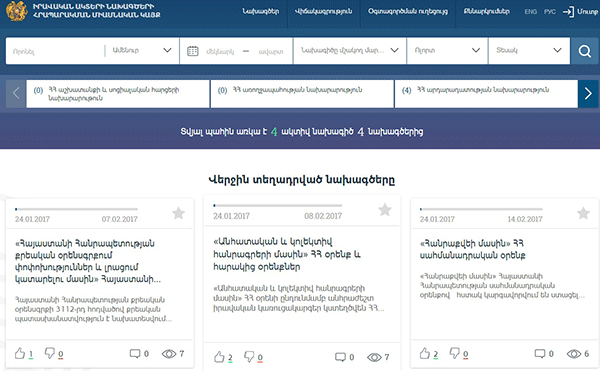Image resolution: width=600 pixels, height=371 pixels.
Task: Click progress bar on draft ending 14.02.2017
Action: point(481,209)
